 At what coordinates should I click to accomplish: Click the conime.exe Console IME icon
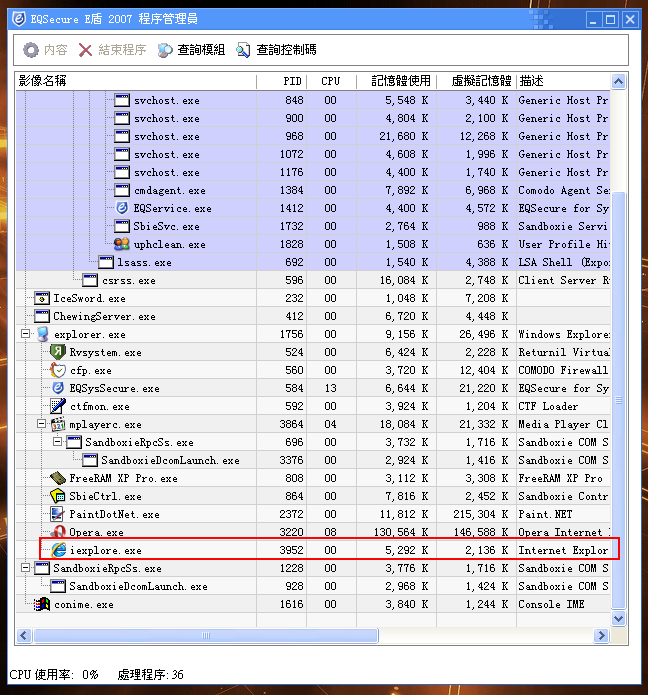click(x=42, y=604)
